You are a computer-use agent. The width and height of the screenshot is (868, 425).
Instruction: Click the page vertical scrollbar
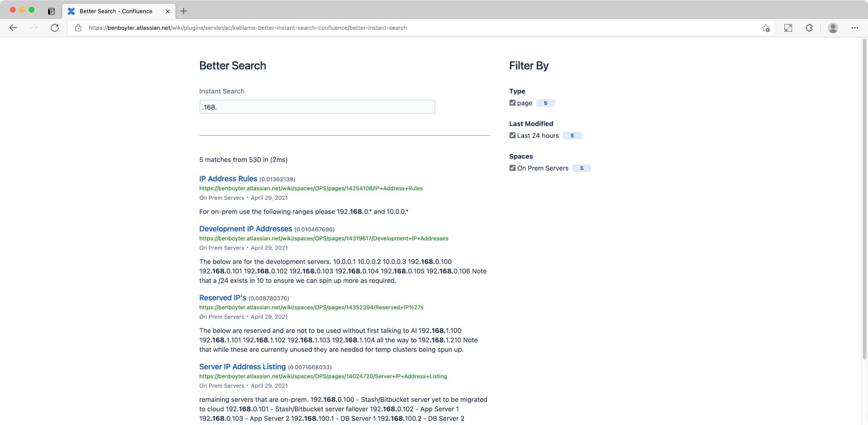tap(864, 198)
